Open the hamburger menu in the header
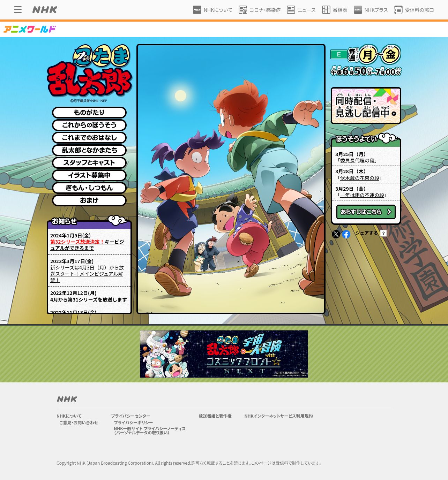Viewport: 448px width, 480px height. click(x=18, y=10)
